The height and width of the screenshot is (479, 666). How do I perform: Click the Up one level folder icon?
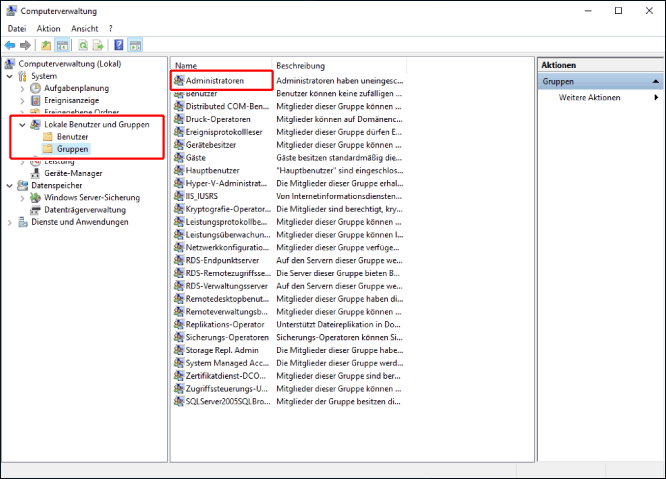[46, 45]
